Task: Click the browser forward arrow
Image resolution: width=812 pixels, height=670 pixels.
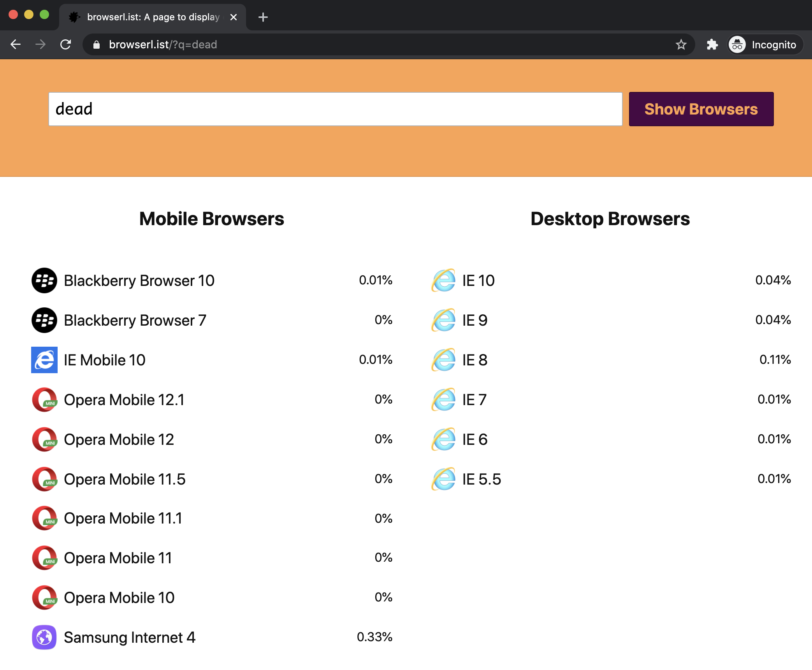Action: tap(40, 44)
